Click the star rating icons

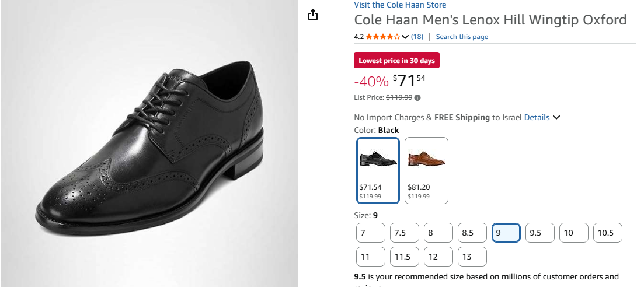383,37
